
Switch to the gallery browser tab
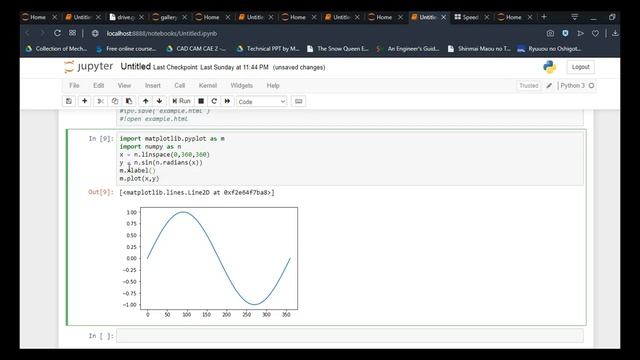[x=169, y=17]
